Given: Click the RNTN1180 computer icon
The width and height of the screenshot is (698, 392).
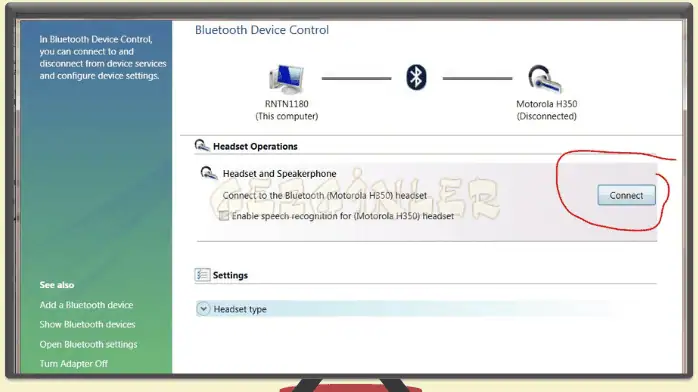Looking at the screenshot, I should [286, 79].
